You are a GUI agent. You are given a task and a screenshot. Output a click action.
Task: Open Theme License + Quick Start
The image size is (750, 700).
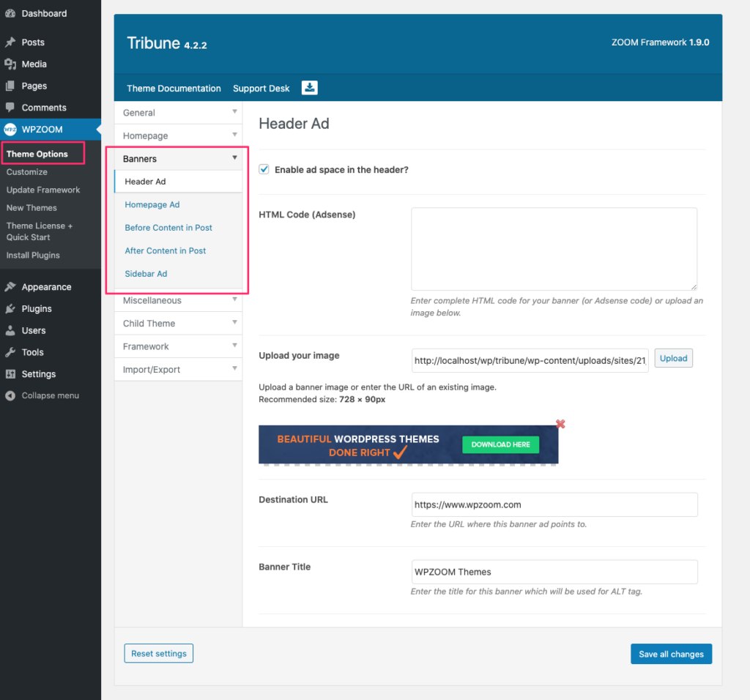[40, 231]
